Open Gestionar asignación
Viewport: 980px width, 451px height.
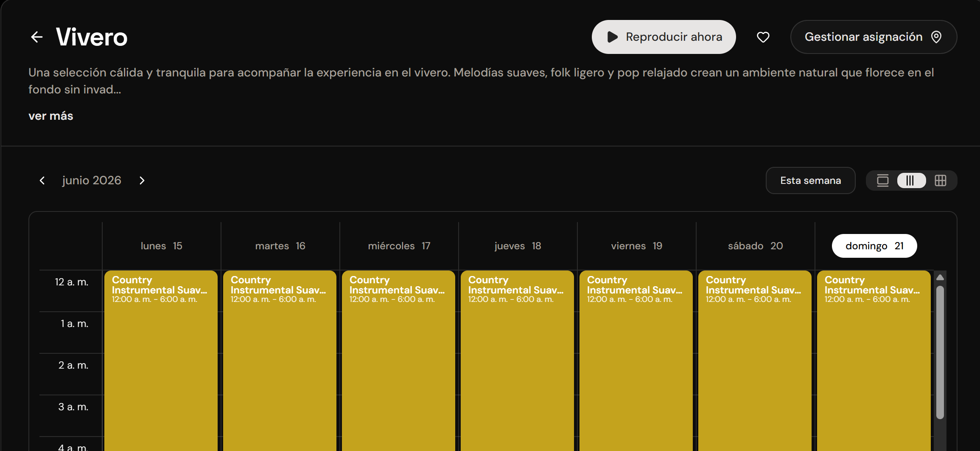click(x=874, y=37)
